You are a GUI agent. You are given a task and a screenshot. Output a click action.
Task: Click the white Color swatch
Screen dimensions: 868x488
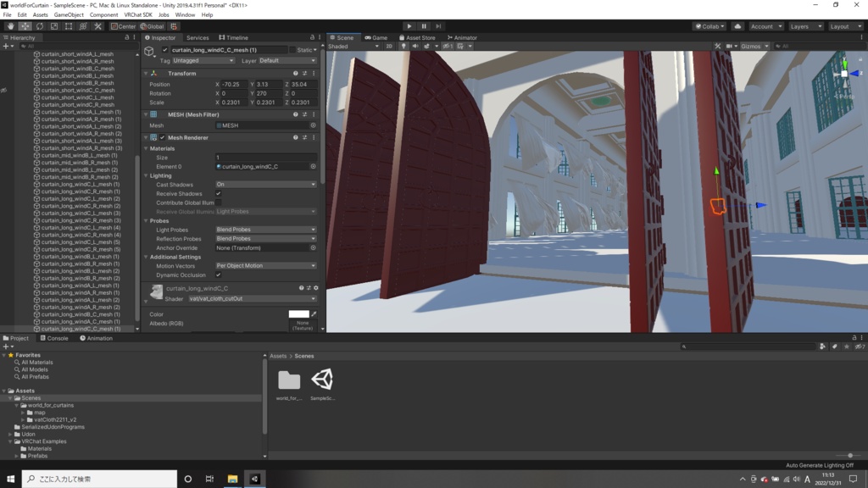pyautogui.click(x=298, y=314)
